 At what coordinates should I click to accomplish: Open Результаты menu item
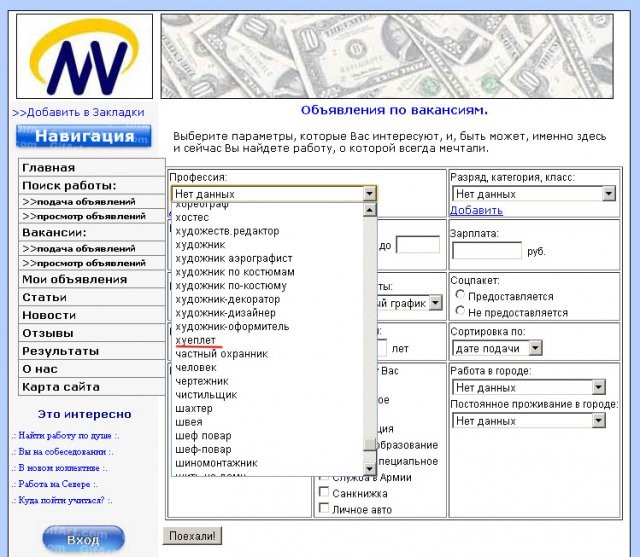[92, 351]
